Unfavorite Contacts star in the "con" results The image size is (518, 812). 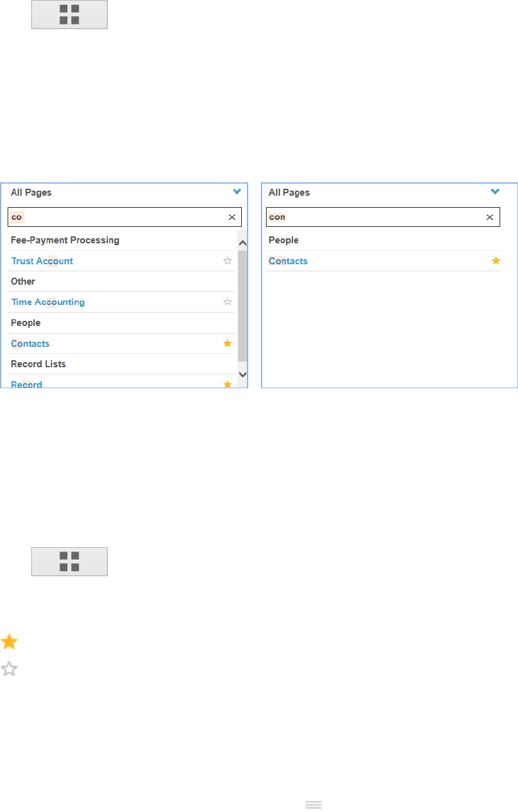496,261
